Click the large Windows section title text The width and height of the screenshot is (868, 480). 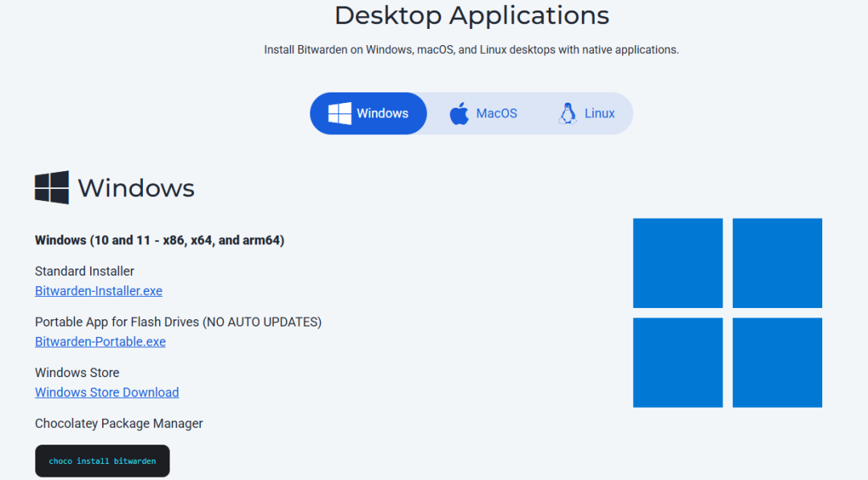tap(136, 188)
